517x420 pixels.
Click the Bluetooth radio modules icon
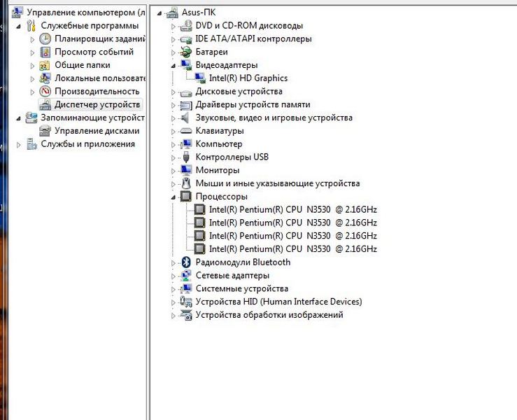click(x=186, y=262)
